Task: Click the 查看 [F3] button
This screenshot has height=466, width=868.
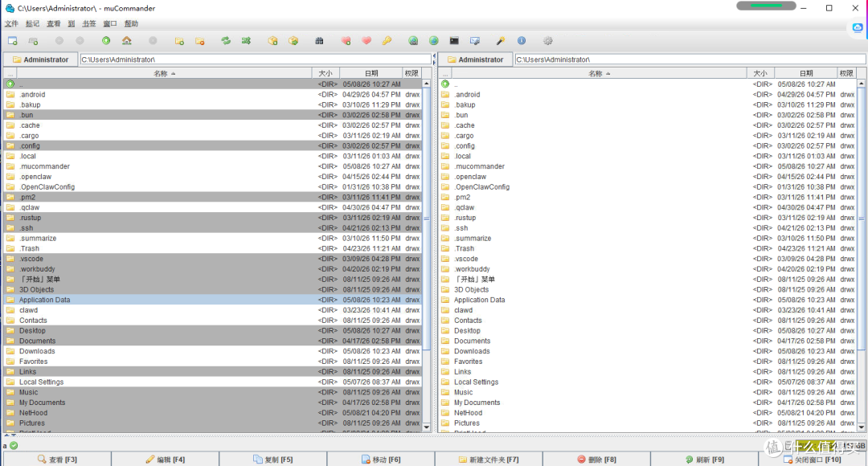Action: tap(57, 460)
